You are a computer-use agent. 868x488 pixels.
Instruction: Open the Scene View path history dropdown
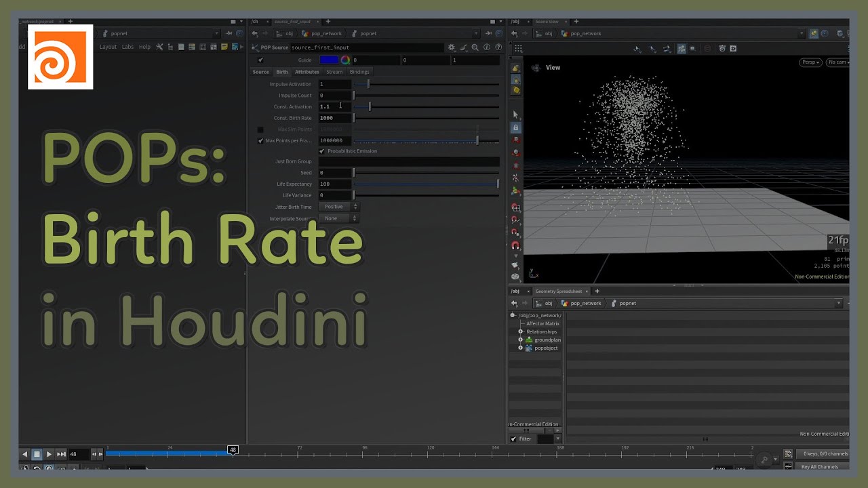(x=802, y=33)
